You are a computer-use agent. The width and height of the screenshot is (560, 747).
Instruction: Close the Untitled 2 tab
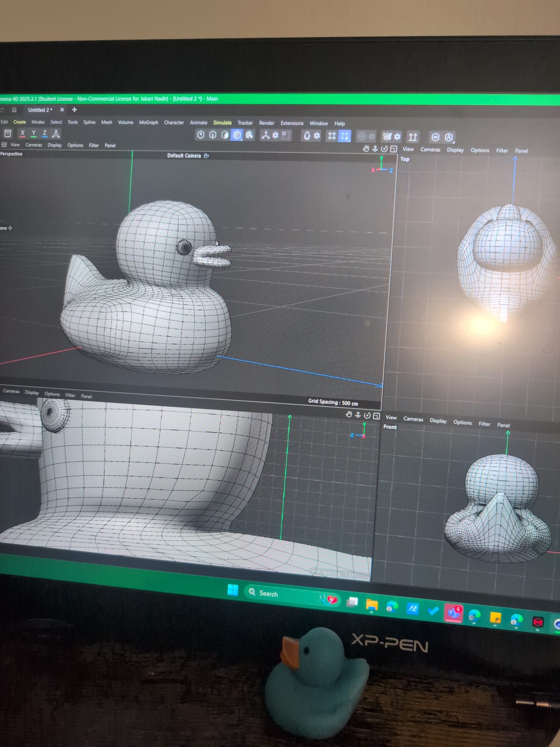[62, 109]
